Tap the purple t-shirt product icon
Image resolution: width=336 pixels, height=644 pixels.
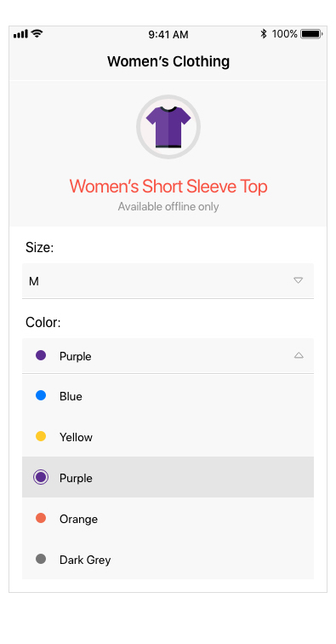168,127
